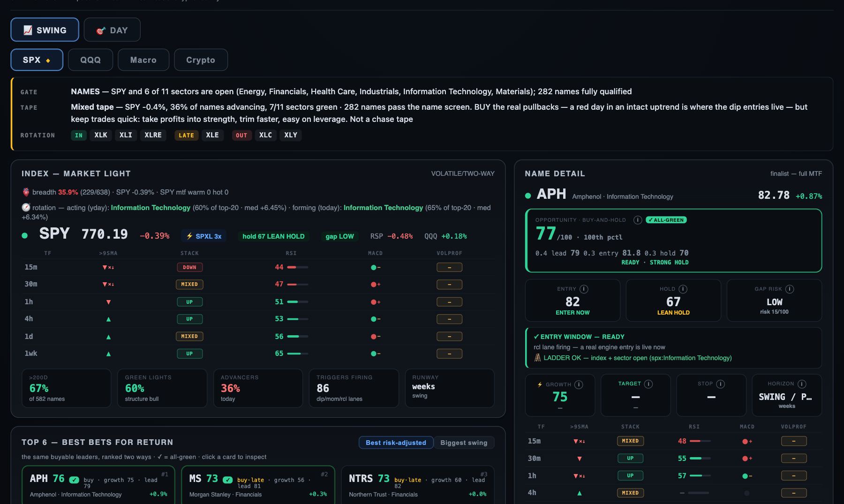Image resolution: width=844 pixels, height=504 pixels.
Task: Click the XLK rotation chip
Action: pos(101,135)
